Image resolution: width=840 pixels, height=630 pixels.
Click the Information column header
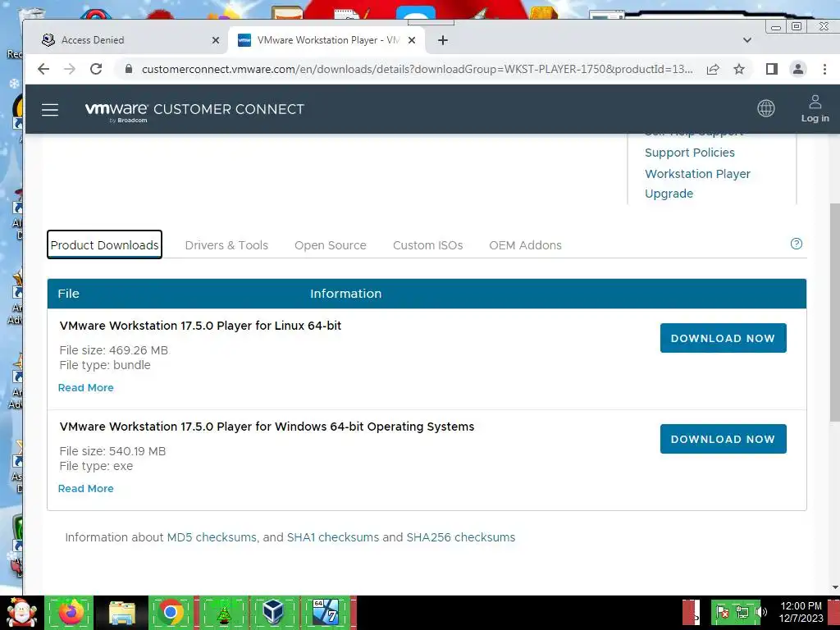[345, 294]
